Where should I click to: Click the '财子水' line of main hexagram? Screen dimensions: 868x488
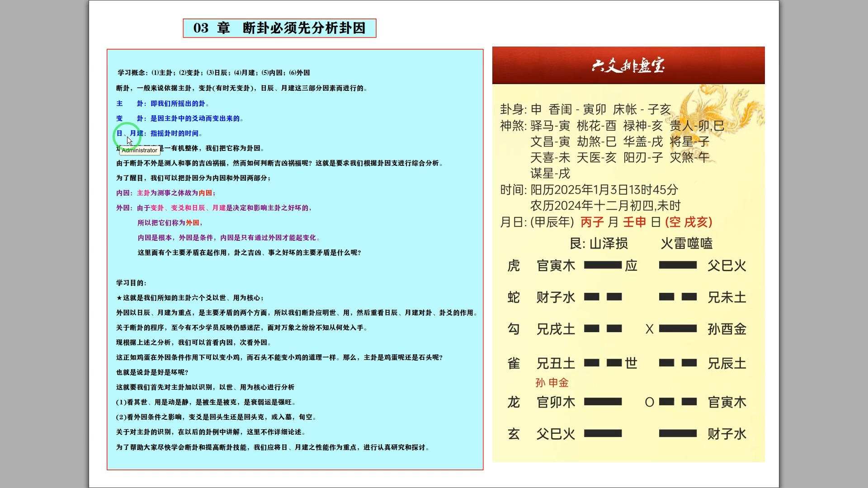pyautogui.click(x=556, y=297)
